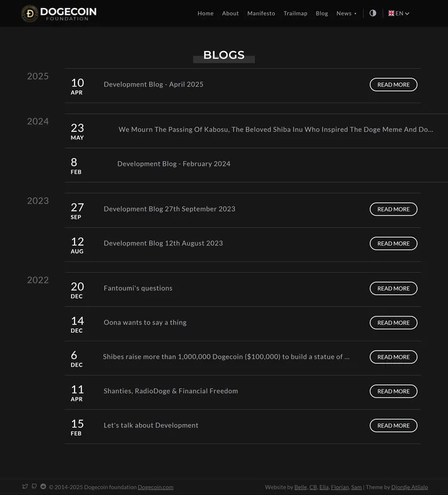The height and width of the screenshot is (495, 448).
Task: Click the 27 Sep date marker
Action: pyautogui.click(x=77, y=210)
